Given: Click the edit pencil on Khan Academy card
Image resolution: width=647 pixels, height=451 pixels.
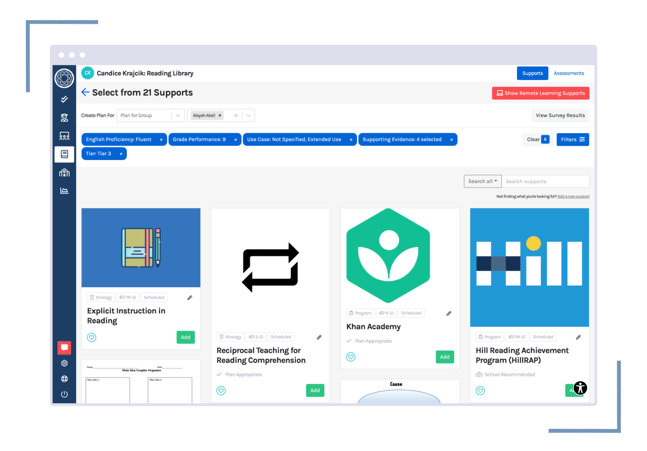Looking at the screenshot, I should [x=449, y=313].
